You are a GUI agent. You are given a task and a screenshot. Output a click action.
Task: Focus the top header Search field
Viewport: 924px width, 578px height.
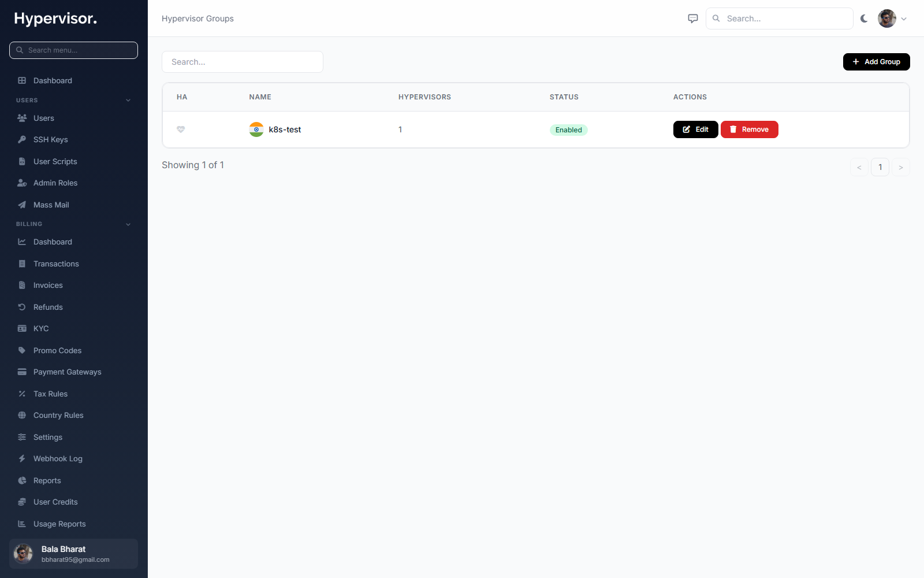click(x=780, y=18)
